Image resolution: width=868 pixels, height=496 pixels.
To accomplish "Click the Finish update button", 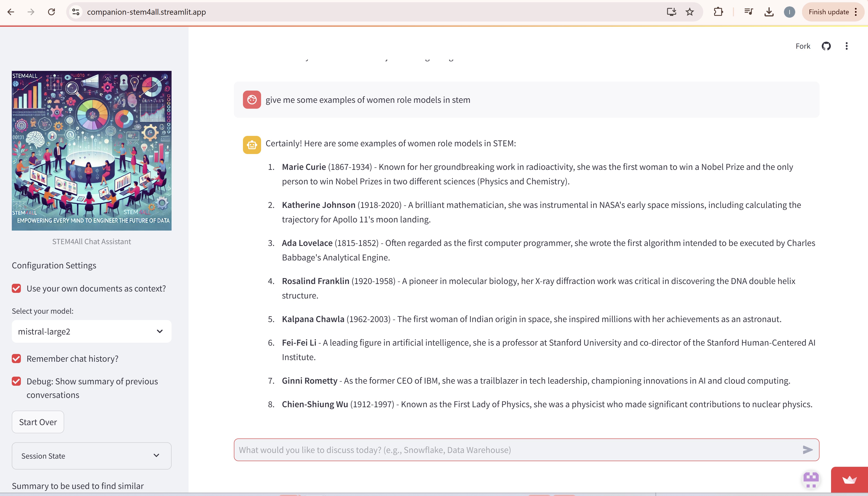I will click(x=829, y=12).
